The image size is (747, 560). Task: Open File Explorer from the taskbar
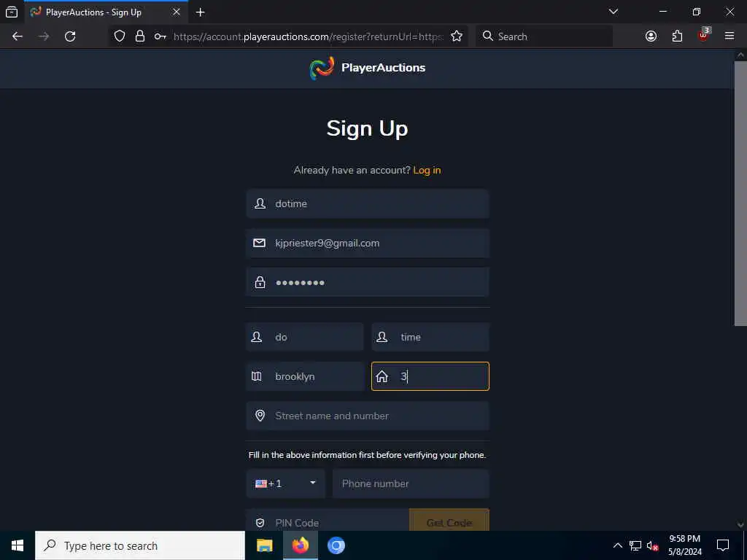pos(264,545)
